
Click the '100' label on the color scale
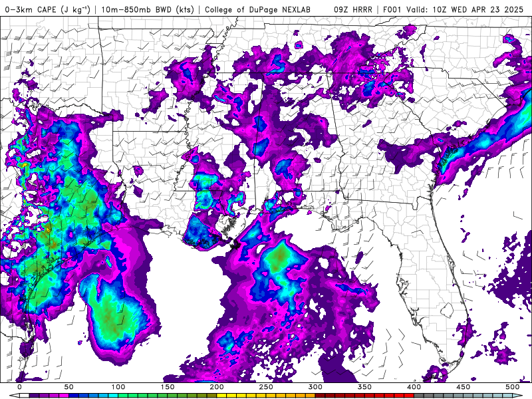pyautogui.click(x=118, y=387)
